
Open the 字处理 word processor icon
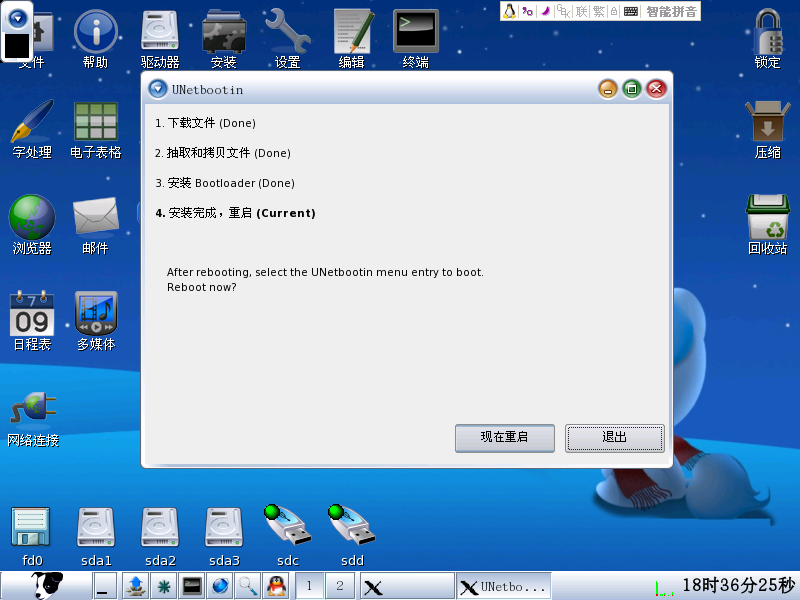pos(32,130)
